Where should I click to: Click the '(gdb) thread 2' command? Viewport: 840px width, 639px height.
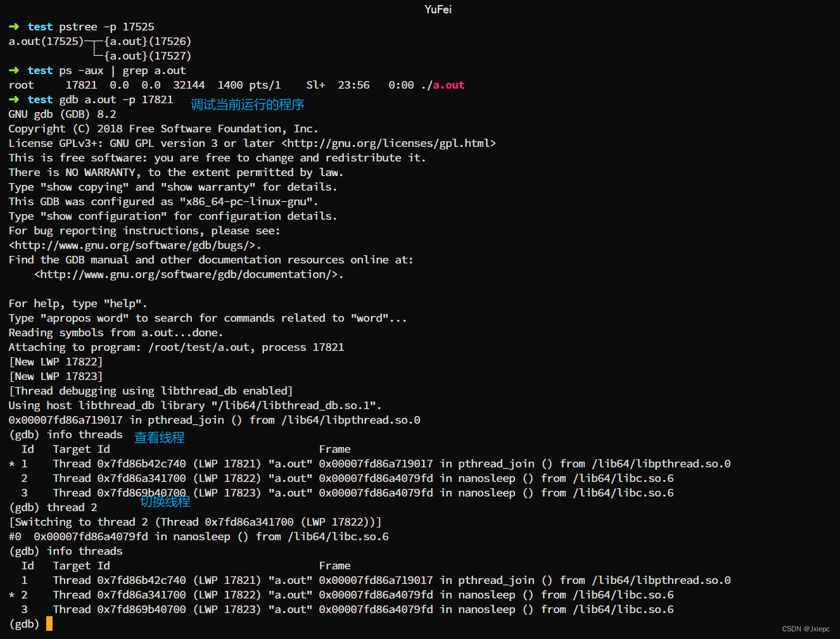53,507
